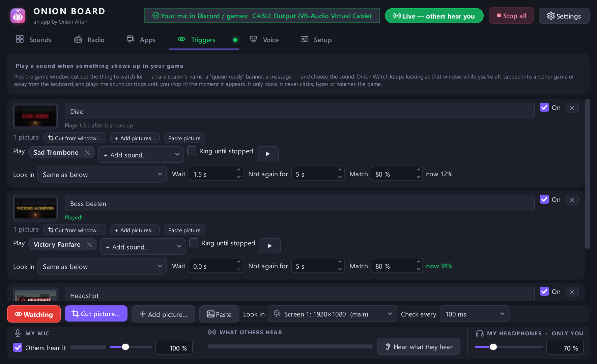Delete the Headshot trigger
The width and height of the screenshot is (597, 364).
point(572,292)
